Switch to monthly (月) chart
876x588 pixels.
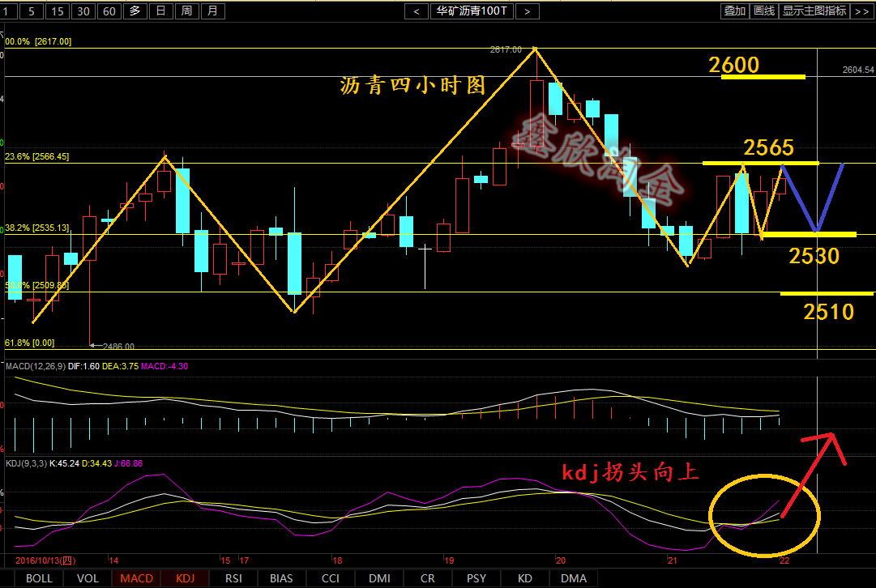(212, 11)
